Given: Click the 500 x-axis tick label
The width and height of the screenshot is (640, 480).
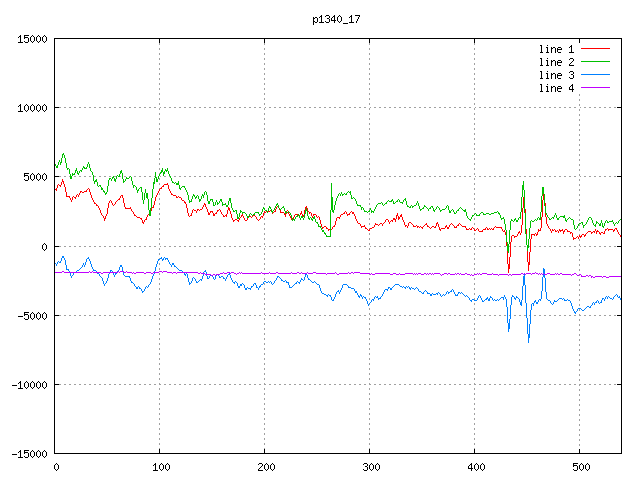Looking at the screenshot, I should [579, 467].
